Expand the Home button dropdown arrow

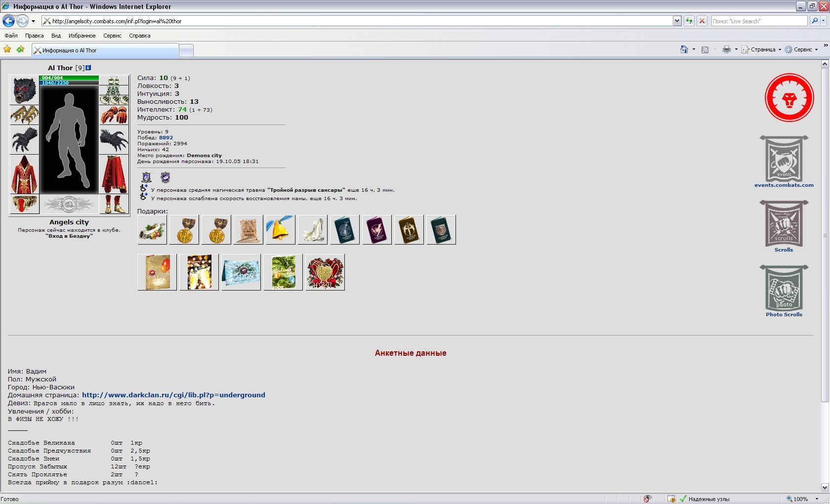[694, 49]
